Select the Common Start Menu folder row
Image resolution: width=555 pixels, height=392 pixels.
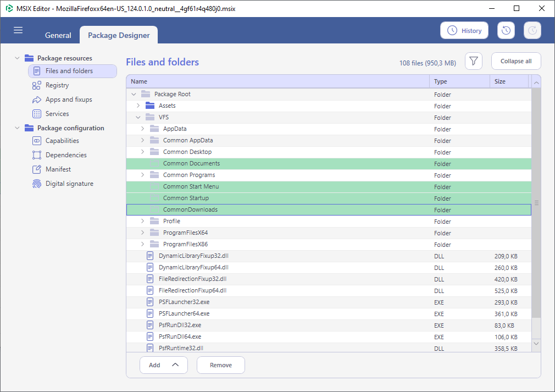click(x=329, y=186)
